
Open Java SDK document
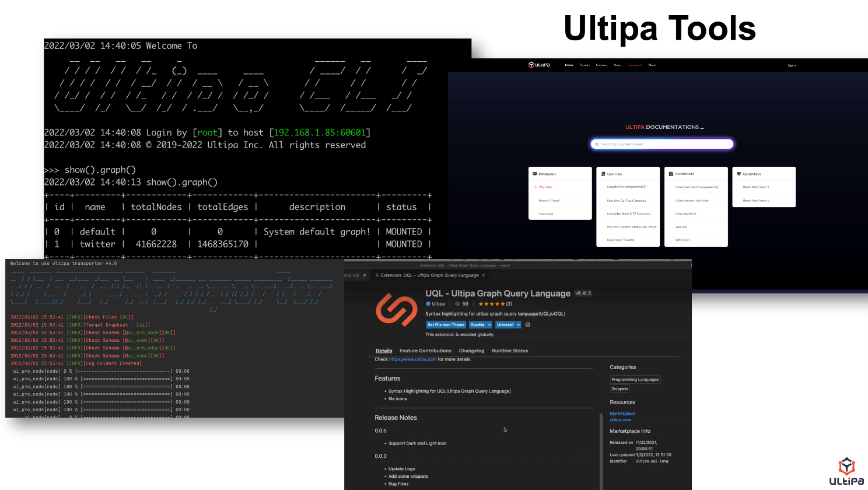tap(681, 227)
